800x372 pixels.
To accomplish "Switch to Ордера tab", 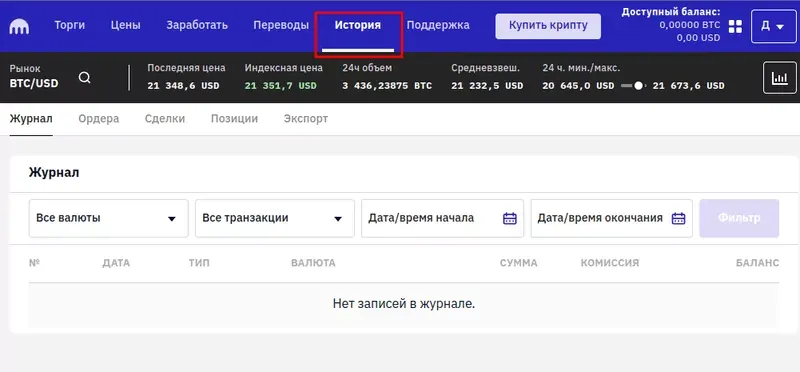I will pyautogui.click(x=98, y=119).
